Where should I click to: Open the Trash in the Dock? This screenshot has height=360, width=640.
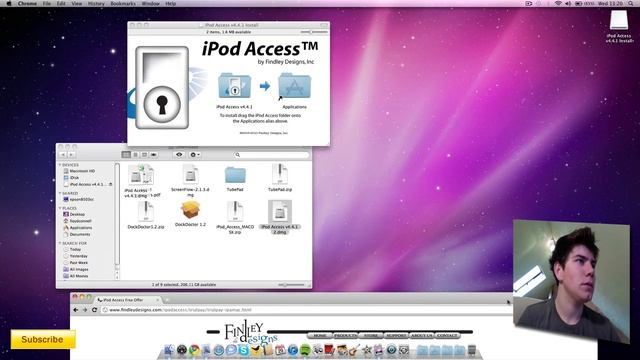pyautogui.click(x=471, y=350)
